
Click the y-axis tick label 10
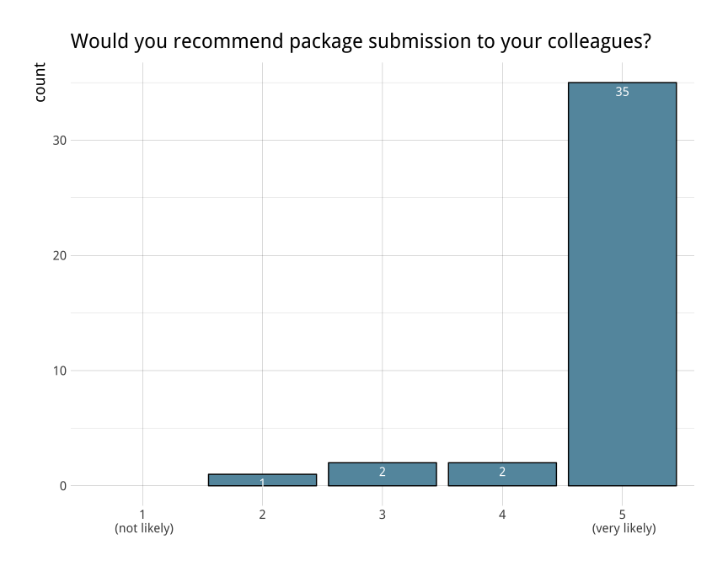[x=59, y=371]
